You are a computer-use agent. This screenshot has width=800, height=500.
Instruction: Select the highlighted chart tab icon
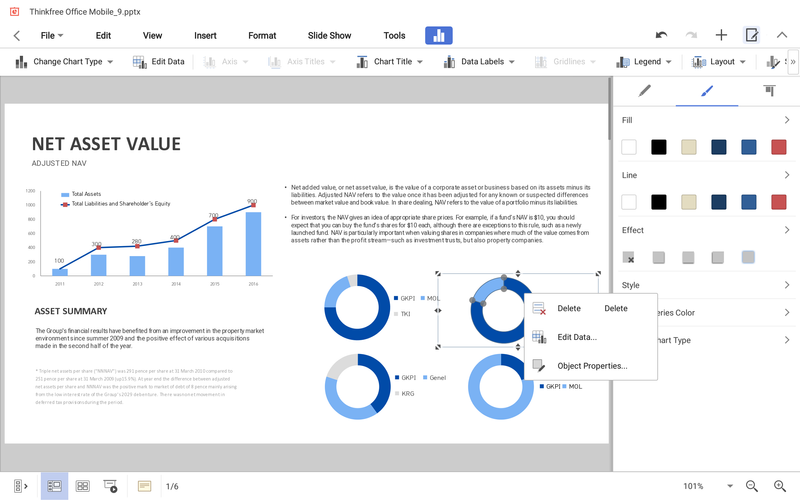(x=439, y=35)
